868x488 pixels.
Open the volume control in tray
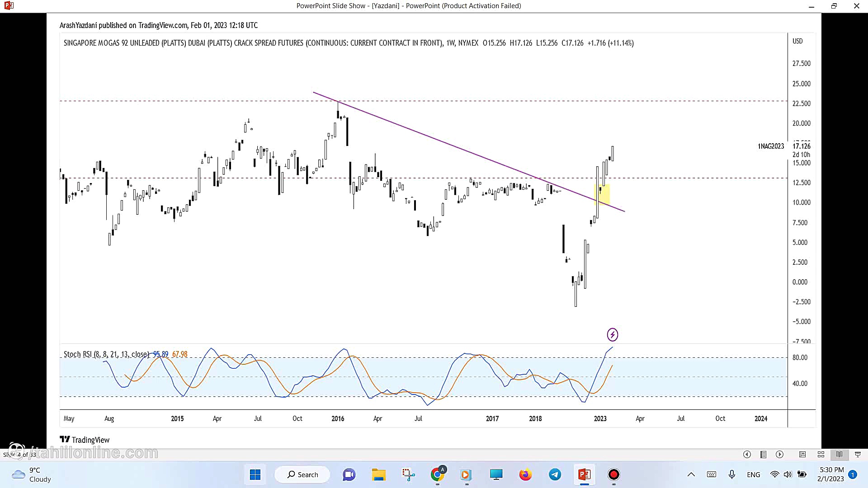(788, 474)
